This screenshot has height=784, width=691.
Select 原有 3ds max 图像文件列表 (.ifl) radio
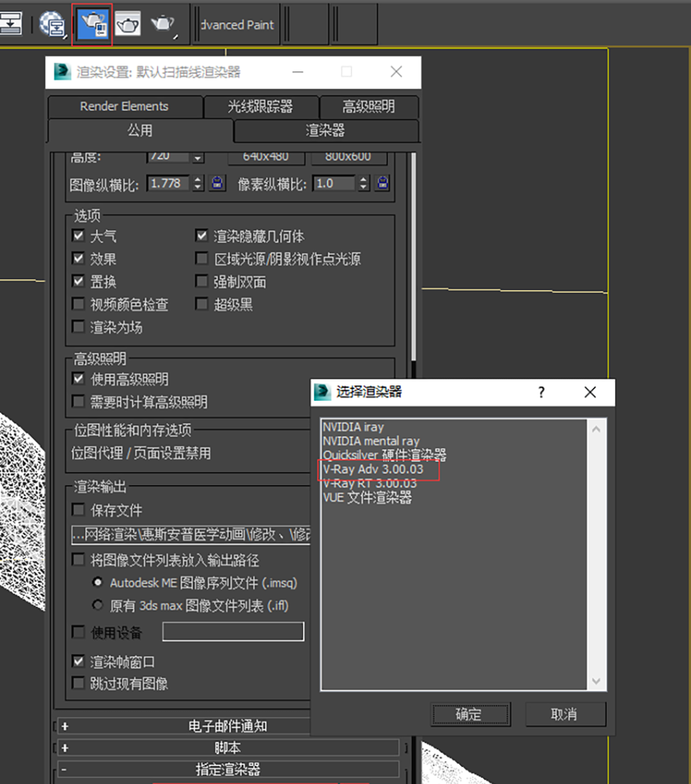click(98, 606)
